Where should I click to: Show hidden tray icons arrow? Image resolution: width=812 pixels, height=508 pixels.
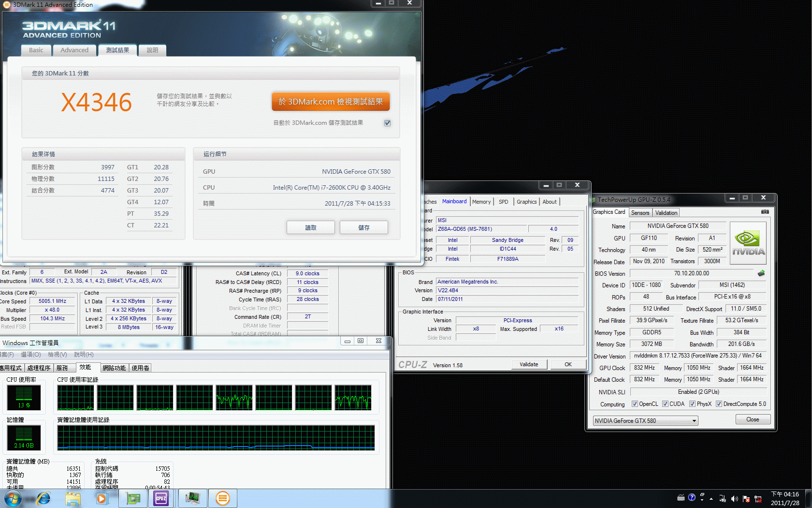point(711,499)
